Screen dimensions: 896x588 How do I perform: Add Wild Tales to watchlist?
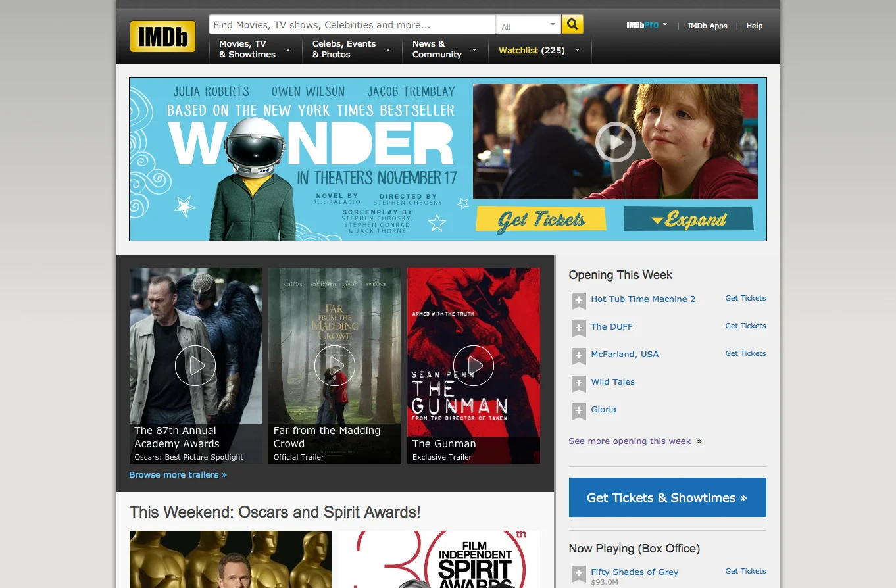click(x=579, y=384)
